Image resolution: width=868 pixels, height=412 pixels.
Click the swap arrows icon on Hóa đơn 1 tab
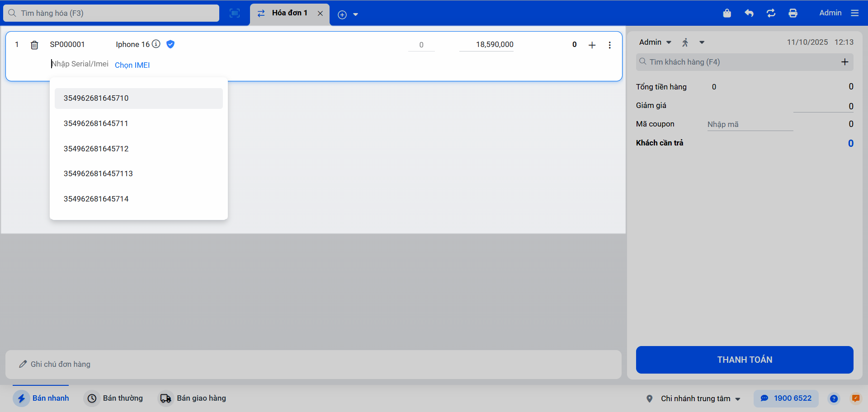261,14
